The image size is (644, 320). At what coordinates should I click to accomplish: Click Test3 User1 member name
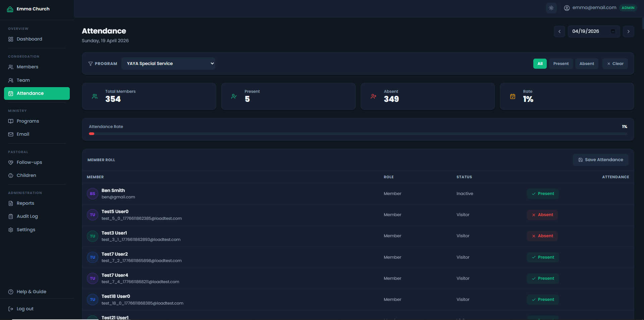(114, 233)
